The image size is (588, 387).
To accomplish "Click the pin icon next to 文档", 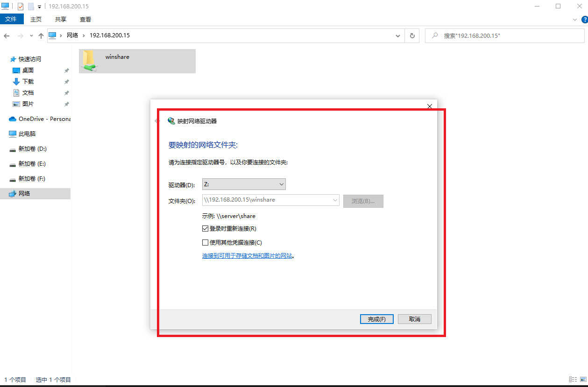I will [x=66, y=93].
